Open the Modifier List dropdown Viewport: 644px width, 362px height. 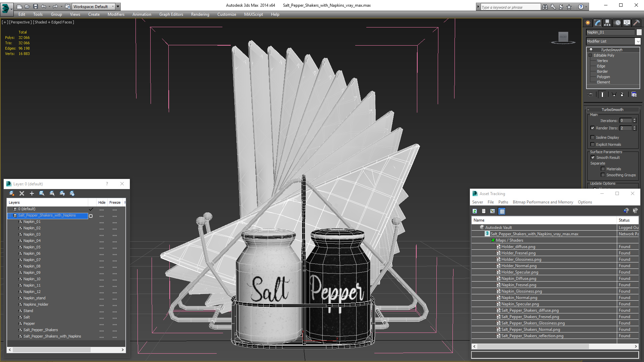(x=638, y=41)
